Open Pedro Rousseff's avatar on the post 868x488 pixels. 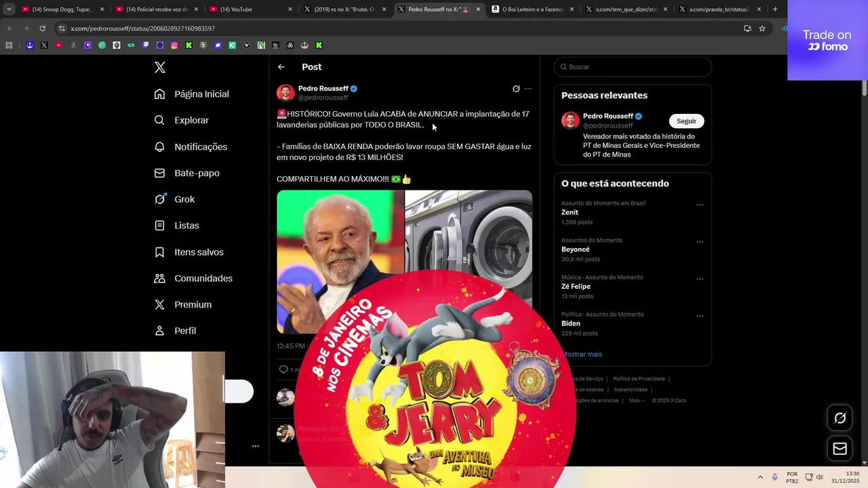click(285, 93)
